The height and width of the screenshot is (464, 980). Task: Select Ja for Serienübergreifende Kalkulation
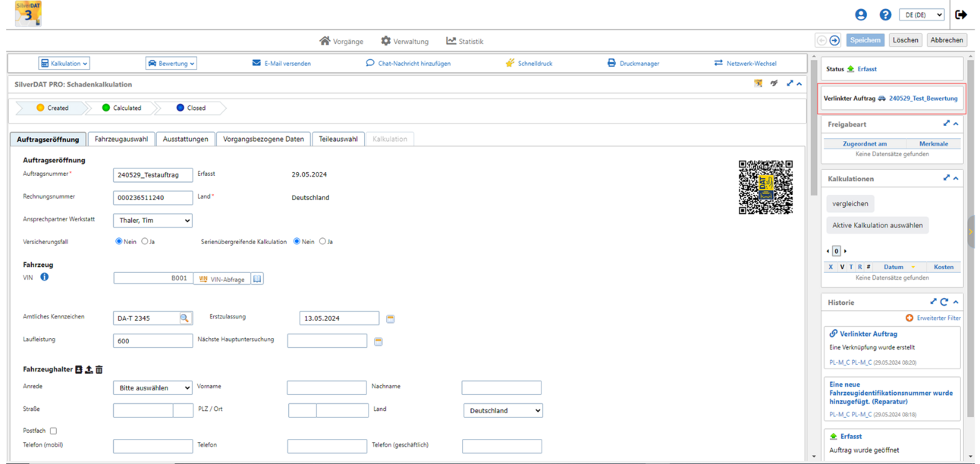[x=322, y=242]
